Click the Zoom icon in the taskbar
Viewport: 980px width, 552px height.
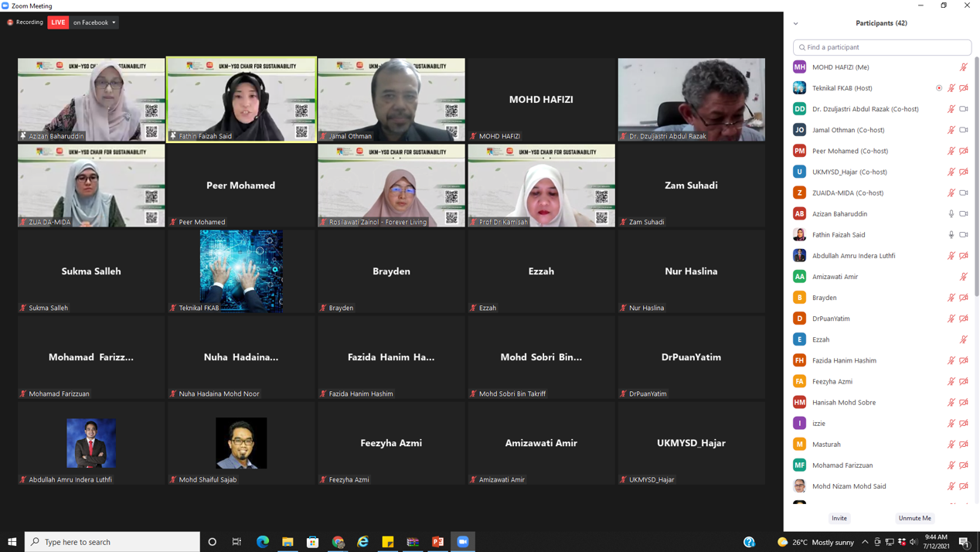click(x=463, y=542)
